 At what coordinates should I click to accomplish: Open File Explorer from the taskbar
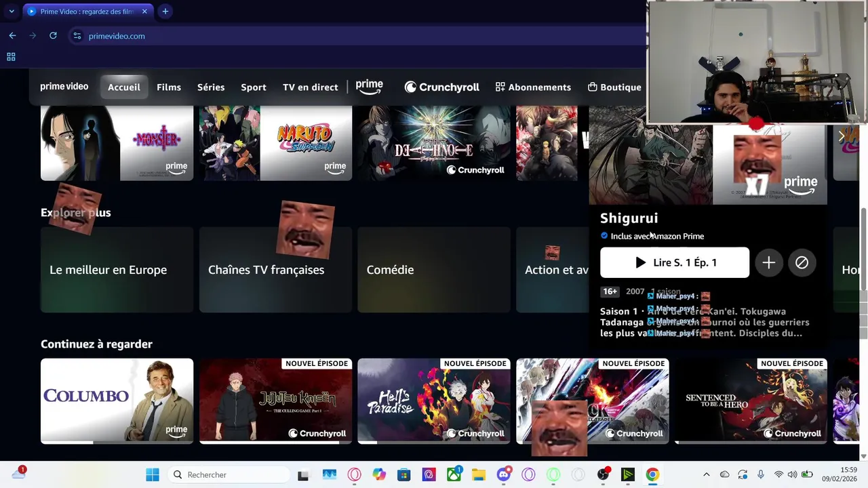point(478,474)
